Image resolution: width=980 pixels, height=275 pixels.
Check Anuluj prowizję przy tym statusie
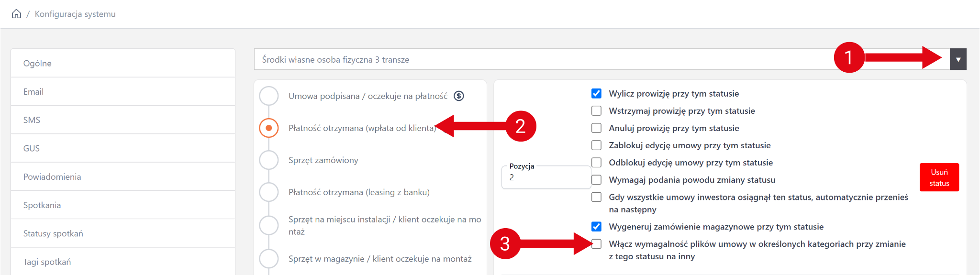coord(596,128)
